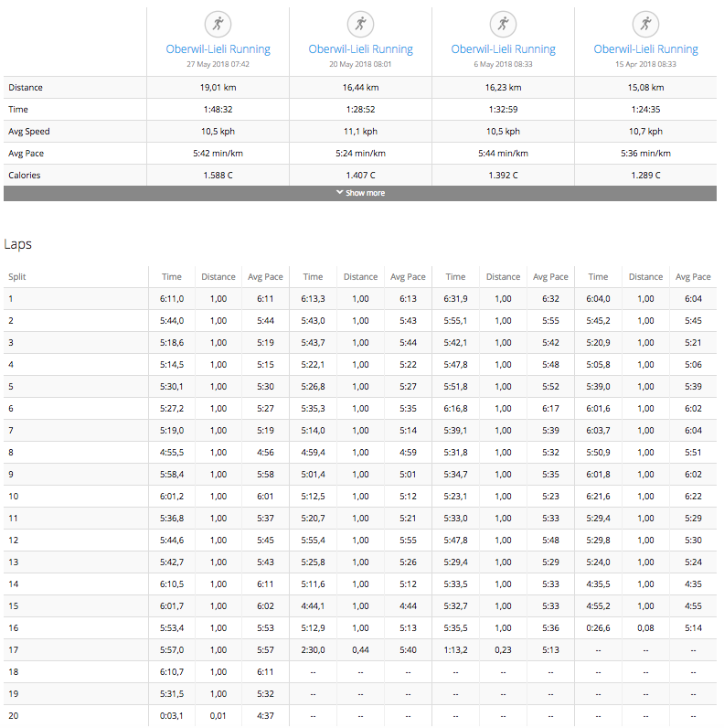724x728 pixels.
Task: Click avg pace 6:22 in split 10
Action: click(693, 497)
